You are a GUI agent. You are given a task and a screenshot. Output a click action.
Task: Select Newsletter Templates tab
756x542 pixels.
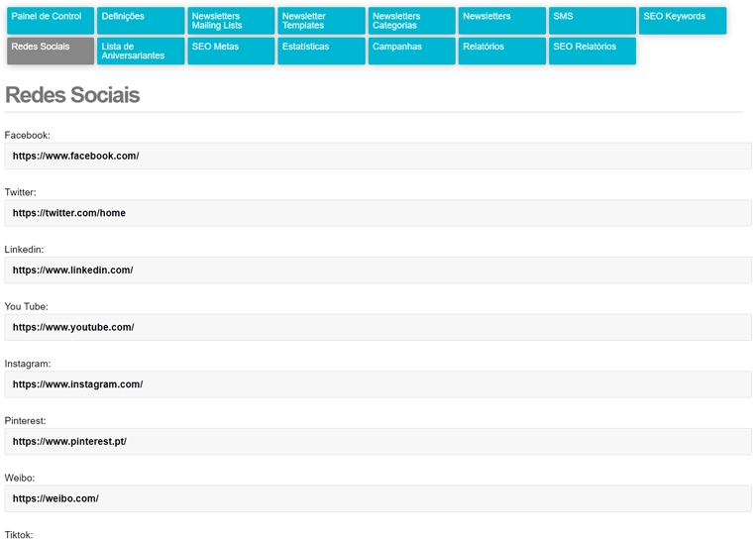coord(321,21)
